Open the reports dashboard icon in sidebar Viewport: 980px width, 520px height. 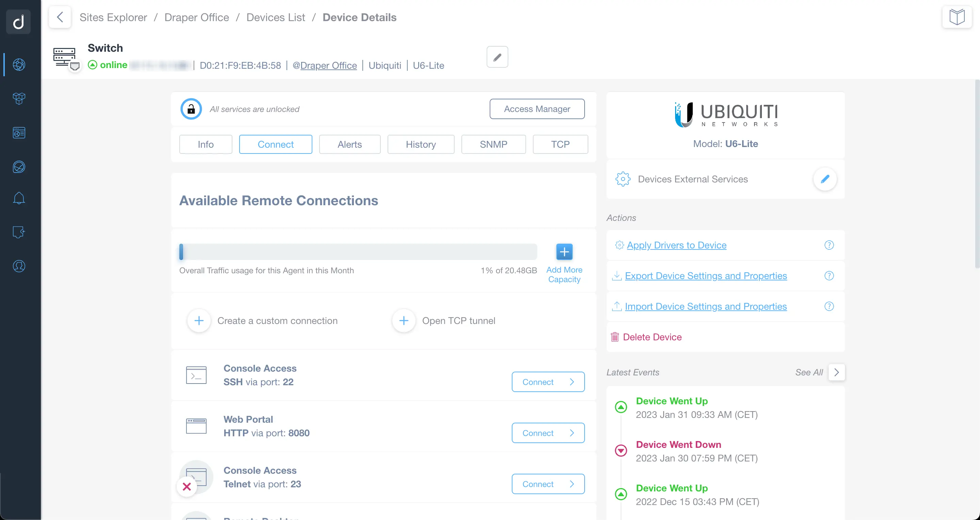point(18,132)
